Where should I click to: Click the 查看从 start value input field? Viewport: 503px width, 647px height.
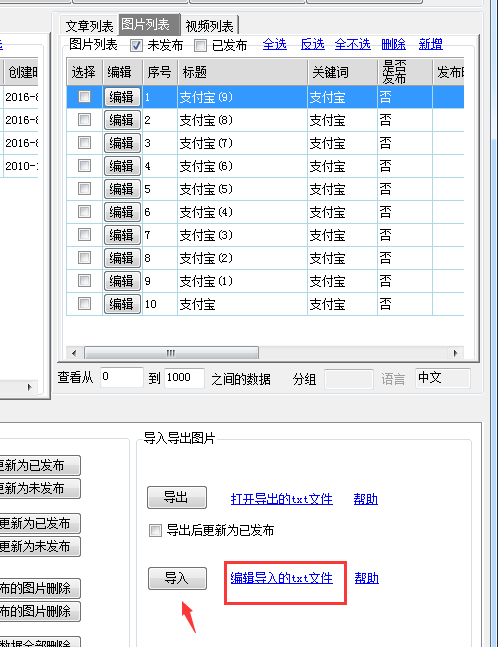click(x=121, y=377)
